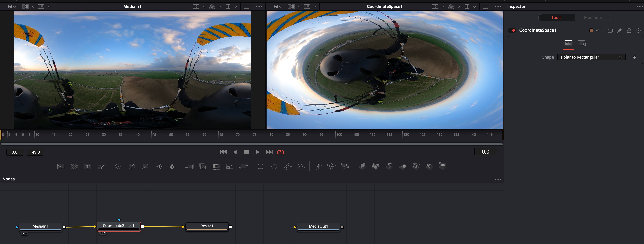Expand color channel dropdown in MediaIn1 viewer
644x244 pixels.
point(220,7)
